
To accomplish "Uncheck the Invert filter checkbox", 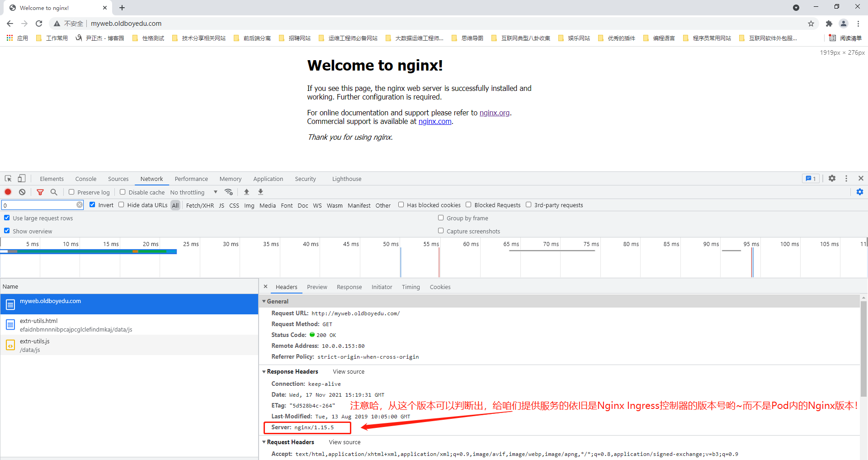I will [92, 205].
